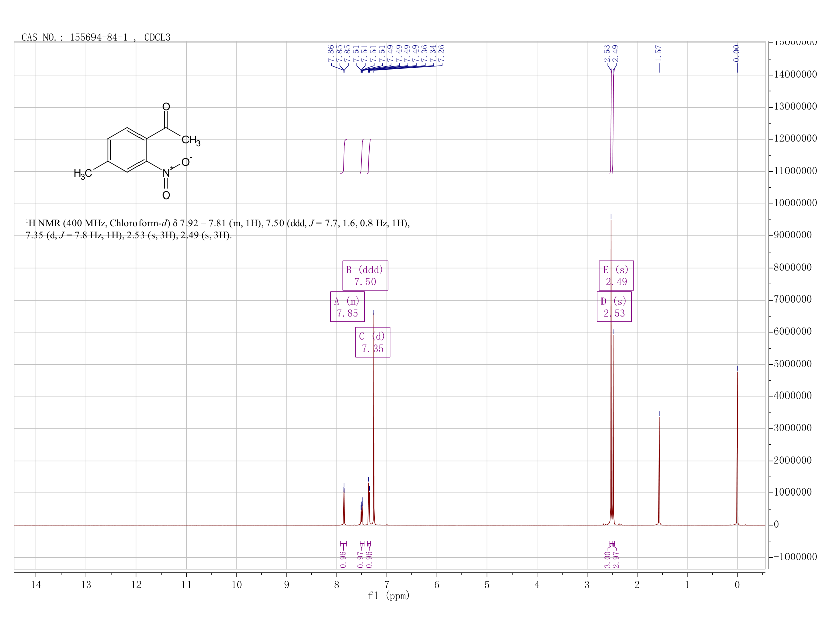
Task: Click the carbonyl O atom in the structure
Action: click(166, 107)
